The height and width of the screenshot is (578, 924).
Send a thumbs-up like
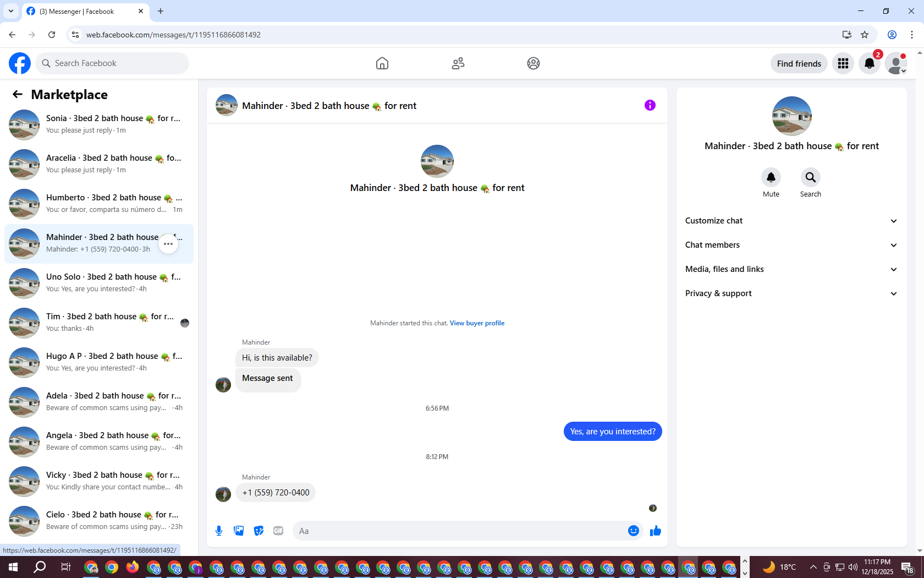[656, 531]
